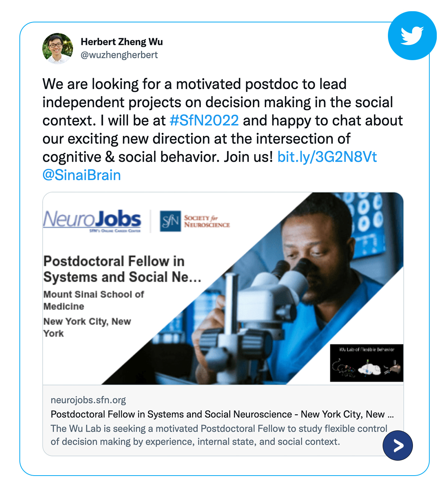The width and height of the screenshot is (448, 498).
Task: Select the 'Postdoctoral Fellow in Systems and Social Ne...' image heading
Action: (122, 269)
